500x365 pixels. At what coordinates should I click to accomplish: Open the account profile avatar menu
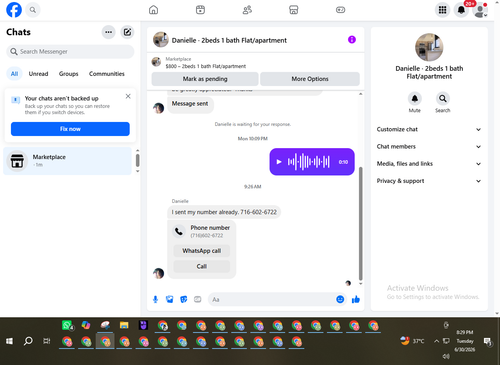click(x=480, y=10)
